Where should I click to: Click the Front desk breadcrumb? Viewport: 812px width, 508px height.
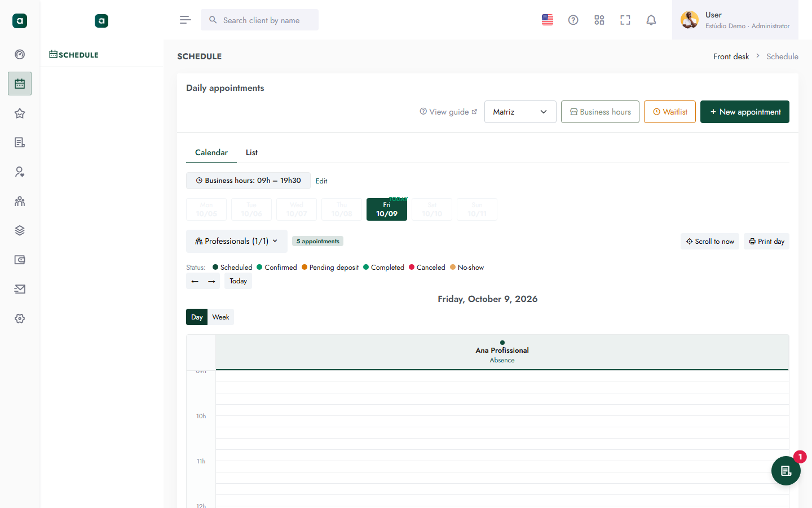point(731,56)
